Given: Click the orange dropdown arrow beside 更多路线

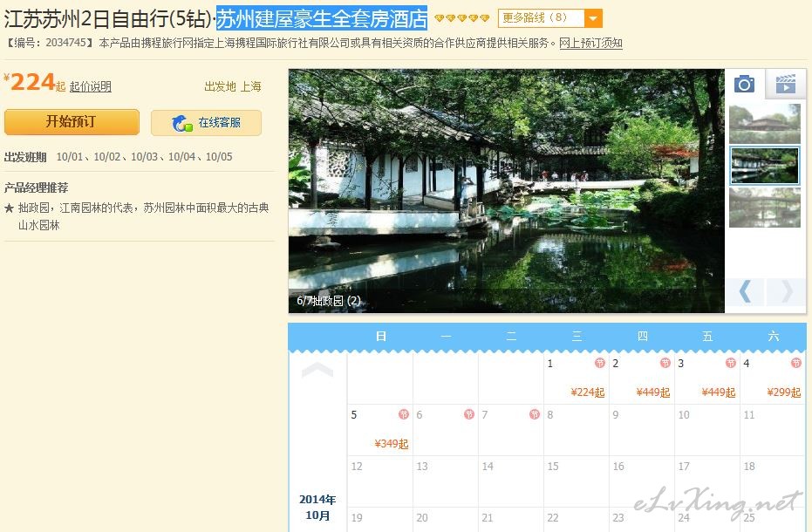Looking at the screenshot, I should tap(592, 18).
